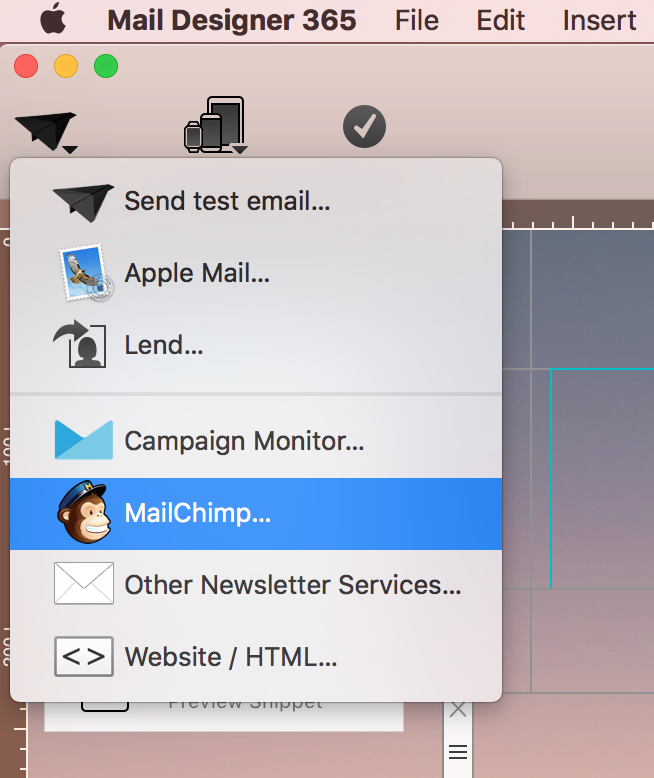654x778 pixels.
Task: Click the X close icon below the menu
Action: (x=458, y=710)
